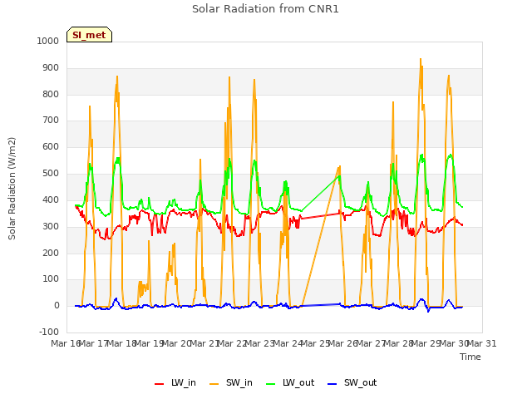Viewport: 532px width, 399px height.
Task: Click the Solar Radiation (W/m2) axis title
Action: click(x=12, y=189)
